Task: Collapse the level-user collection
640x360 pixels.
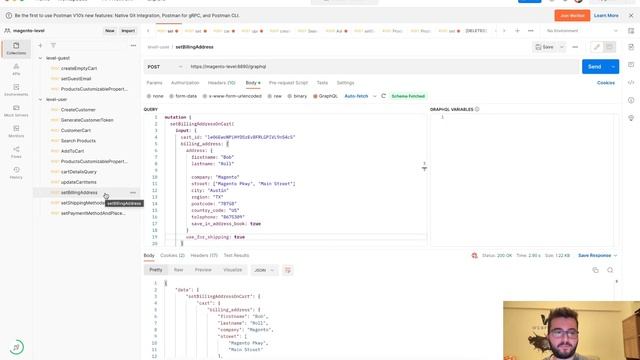Action: [40, 99]
